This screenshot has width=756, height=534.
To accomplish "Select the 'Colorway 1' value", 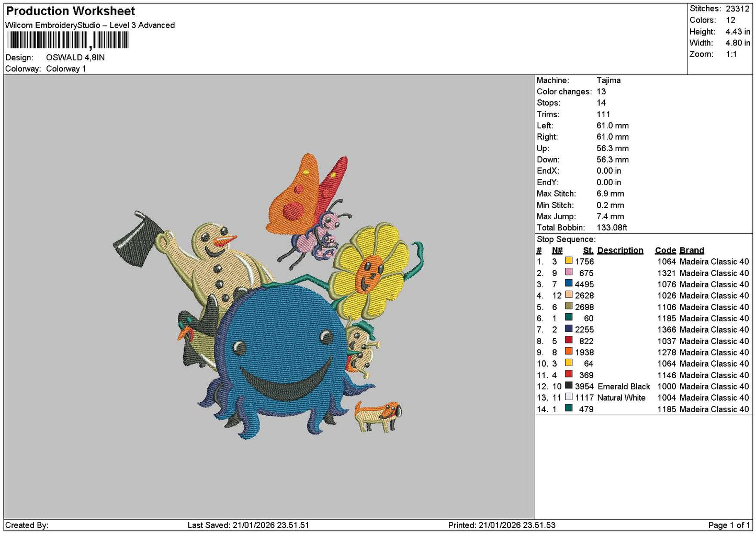I will coord(66,69).
